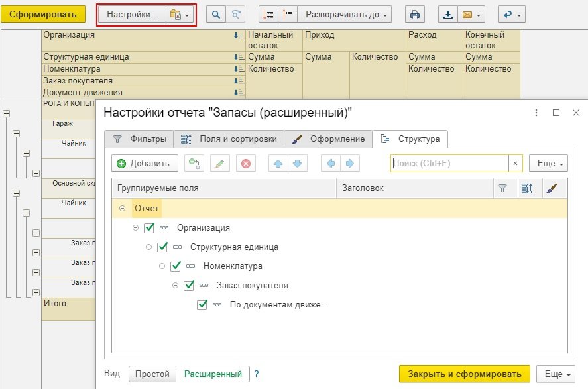
Task: Click the sorting column header icon
Action: point(527,188)
